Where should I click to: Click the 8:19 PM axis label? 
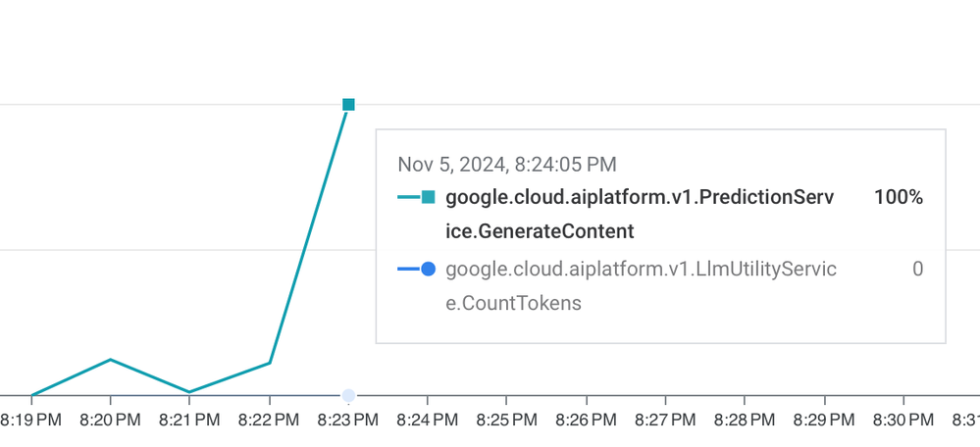click(31, 421)
